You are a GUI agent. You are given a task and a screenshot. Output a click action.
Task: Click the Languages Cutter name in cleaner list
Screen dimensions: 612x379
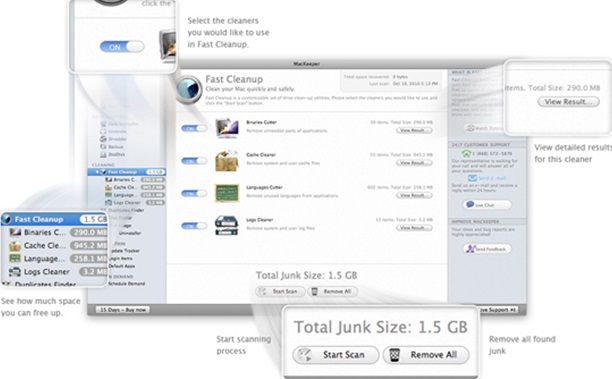264,187
